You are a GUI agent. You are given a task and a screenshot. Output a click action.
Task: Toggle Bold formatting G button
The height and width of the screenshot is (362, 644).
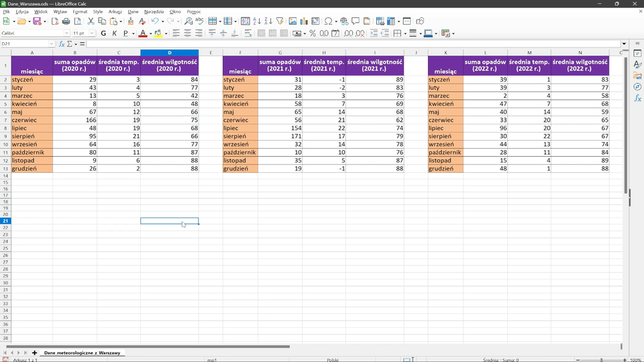(x=103, y=33)
